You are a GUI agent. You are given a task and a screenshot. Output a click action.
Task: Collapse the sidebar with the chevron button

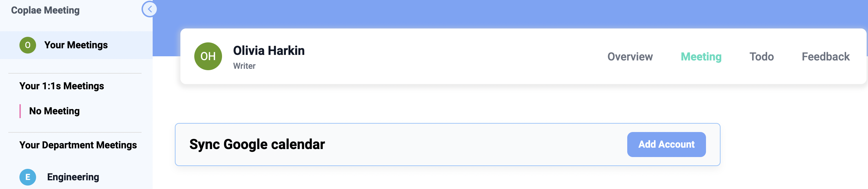tap(150, 9)
